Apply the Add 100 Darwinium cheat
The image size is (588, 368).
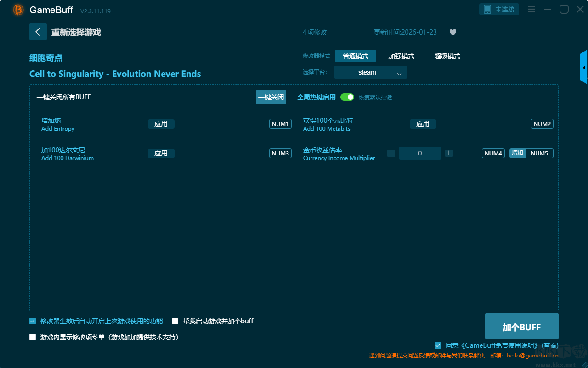pos(161,153)
